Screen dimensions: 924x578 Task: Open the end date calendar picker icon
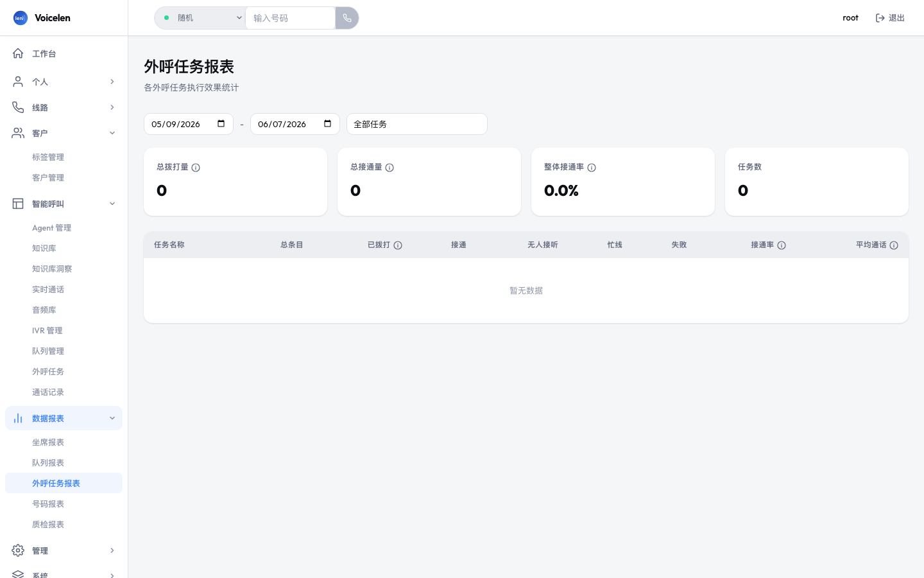(x=328, y=124)
